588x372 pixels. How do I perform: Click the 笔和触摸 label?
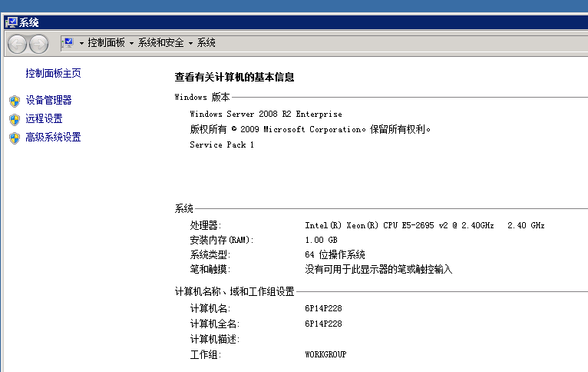coord(210,269)
